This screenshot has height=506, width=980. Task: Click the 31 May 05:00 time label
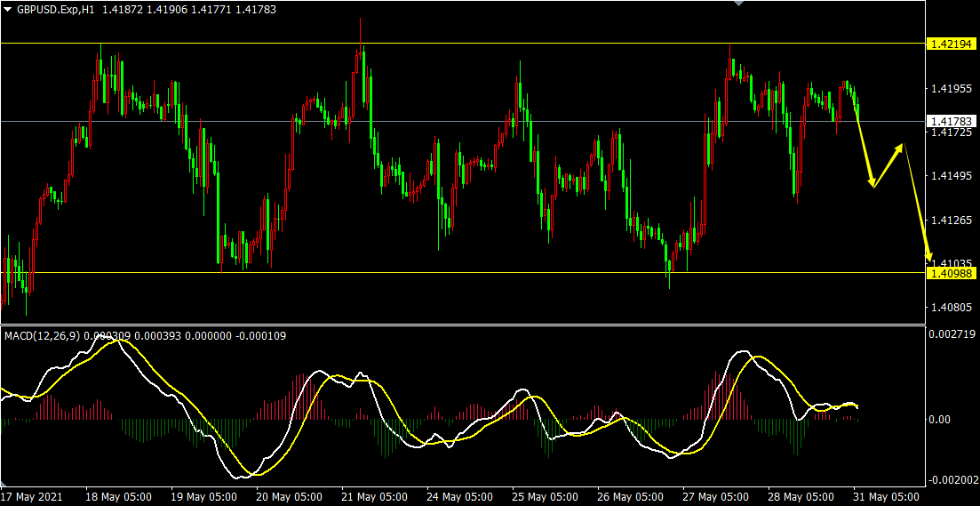click(884, 496)
